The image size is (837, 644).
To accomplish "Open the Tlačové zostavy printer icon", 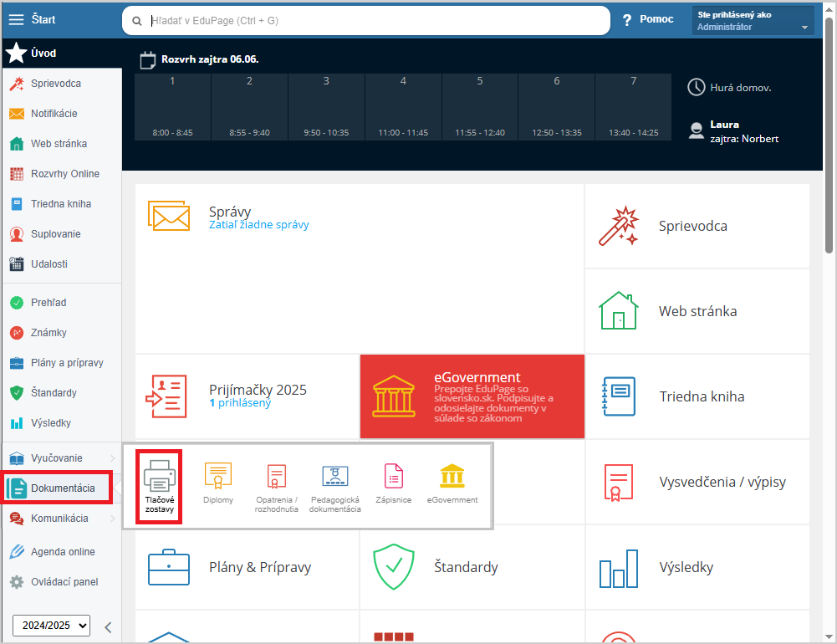I will (159, 477).
